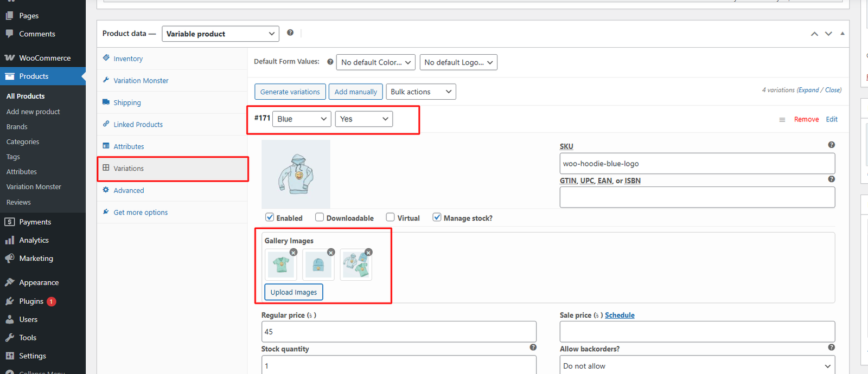Screen dimensions: 868x374
Task: Open the Attributes product data tab
Action: coord(129,146)
